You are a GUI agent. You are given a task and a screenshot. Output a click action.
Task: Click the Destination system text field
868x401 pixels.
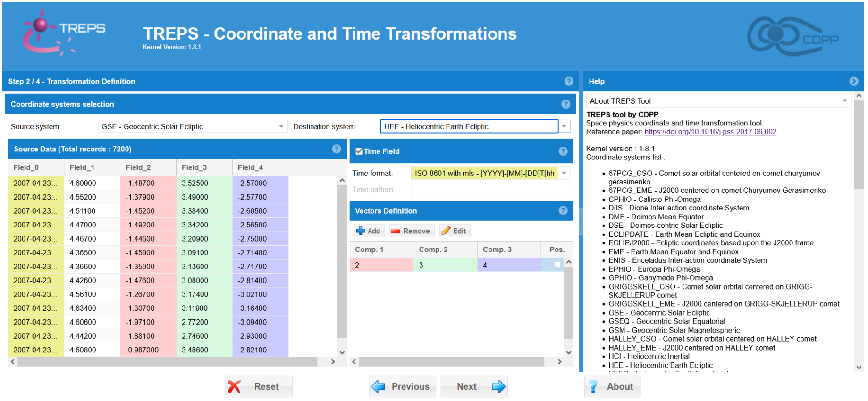click(x=469, y=126)
